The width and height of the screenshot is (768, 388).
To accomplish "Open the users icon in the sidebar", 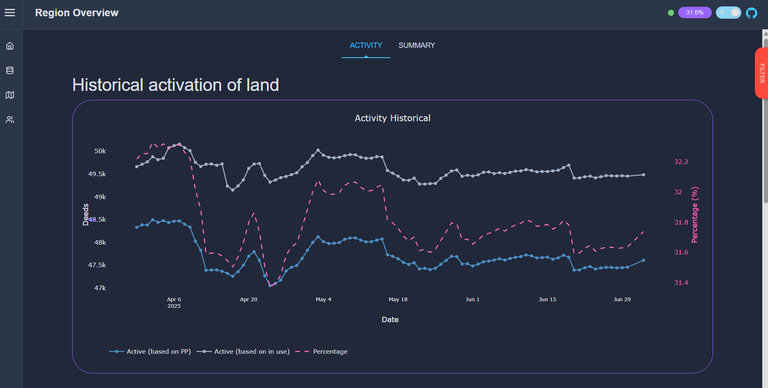I will point(10,120).
